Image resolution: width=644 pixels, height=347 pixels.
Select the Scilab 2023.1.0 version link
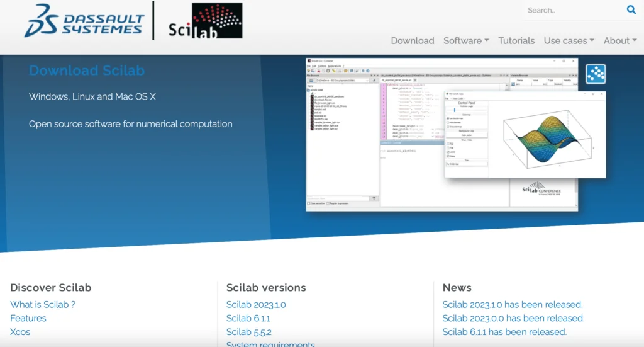coord(256,305)
